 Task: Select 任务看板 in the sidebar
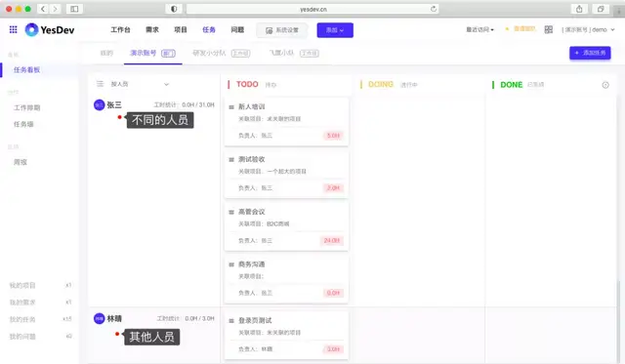coord(26,70)
